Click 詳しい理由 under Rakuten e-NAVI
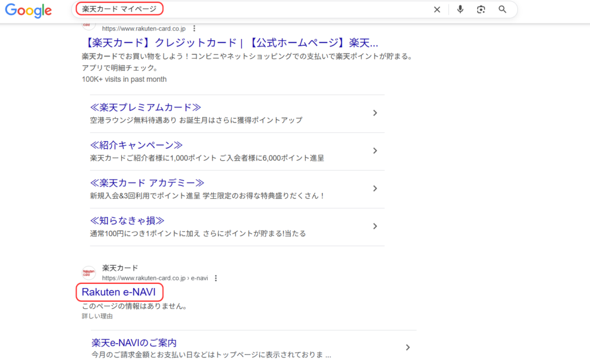Image resolution: width=590 pixels, height=364 pixels. pyautogui.click(x=97, y=316)
